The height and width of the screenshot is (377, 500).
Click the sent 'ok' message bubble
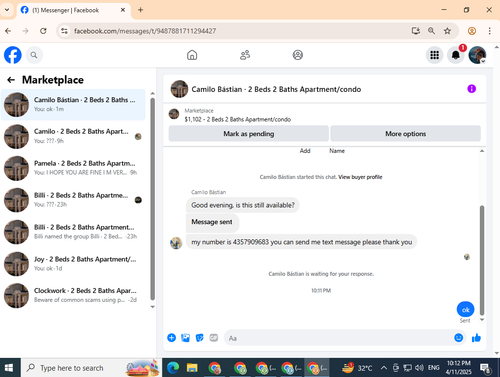click(465, 310)
